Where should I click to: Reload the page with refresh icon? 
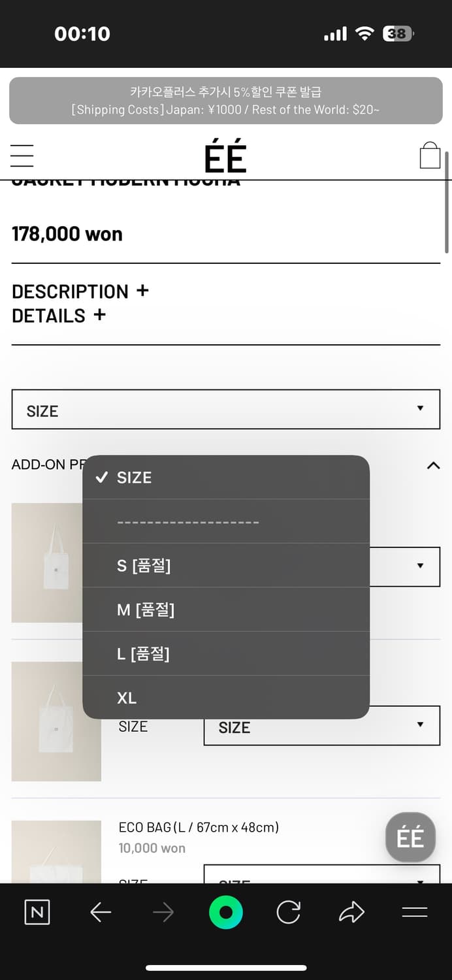pos(288,912)
